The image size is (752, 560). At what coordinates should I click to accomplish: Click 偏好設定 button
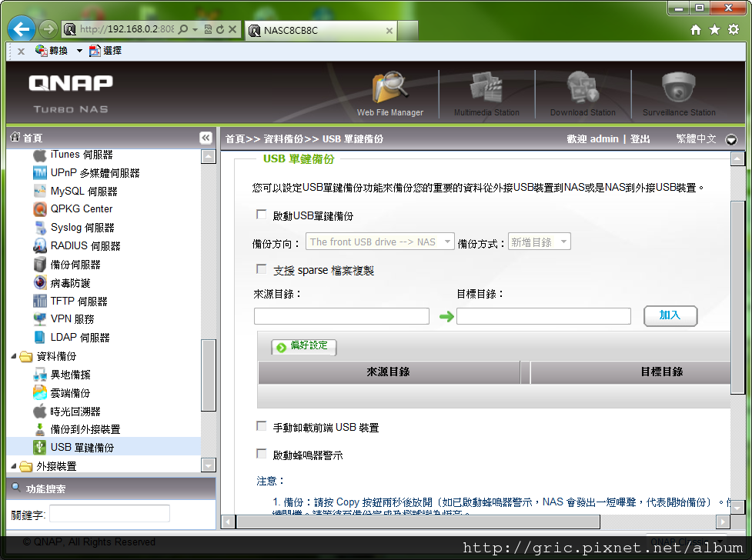pos(304,346)
